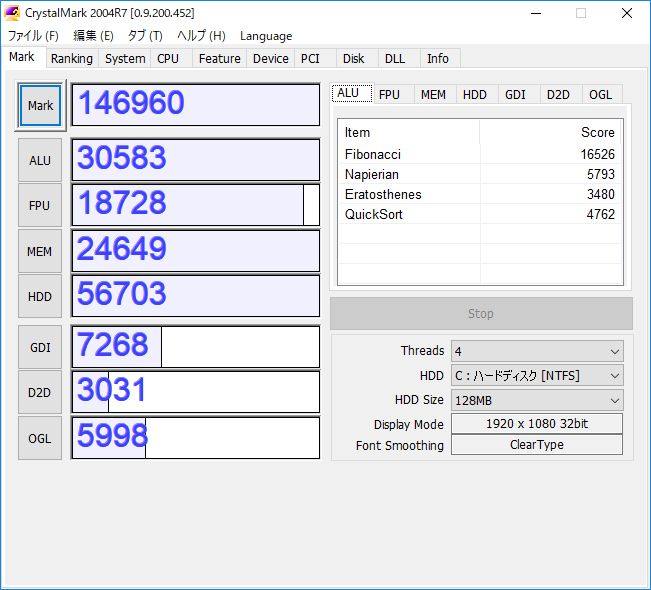
Task: Open the HDD drive selection dropdown
Action: (x=537, y=376)
